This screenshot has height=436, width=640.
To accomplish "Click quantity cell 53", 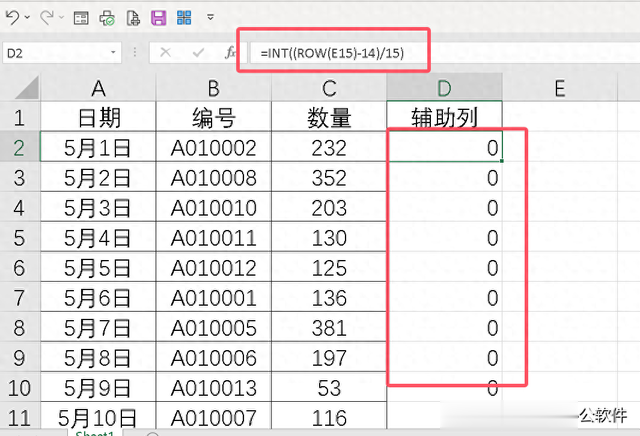I will click(x=329, y=387).
